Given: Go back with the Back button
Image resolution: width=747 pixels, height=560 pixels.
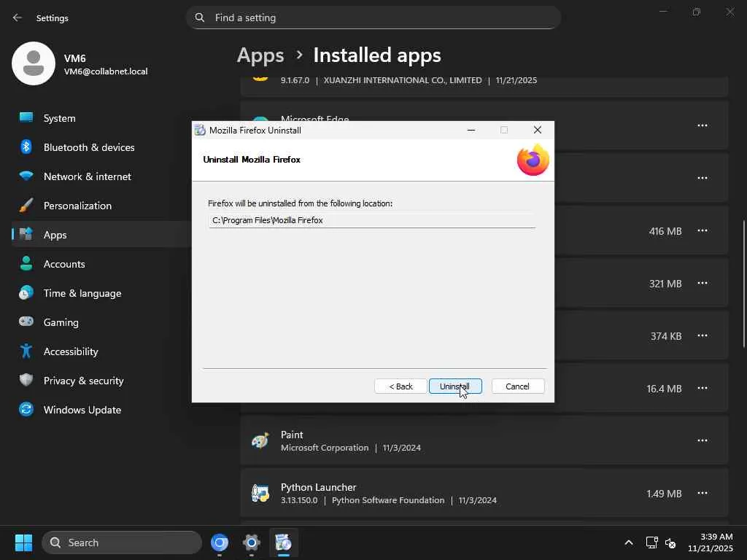Looking at the screenshot, I should pyautogui.click(x=400, y=386).
